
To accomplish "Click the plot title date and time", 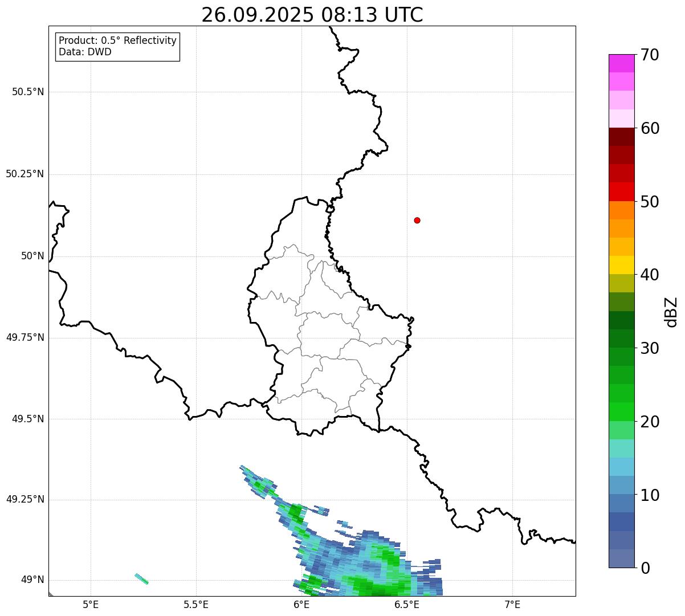I will pyautogui.click(x=312, y=14).
